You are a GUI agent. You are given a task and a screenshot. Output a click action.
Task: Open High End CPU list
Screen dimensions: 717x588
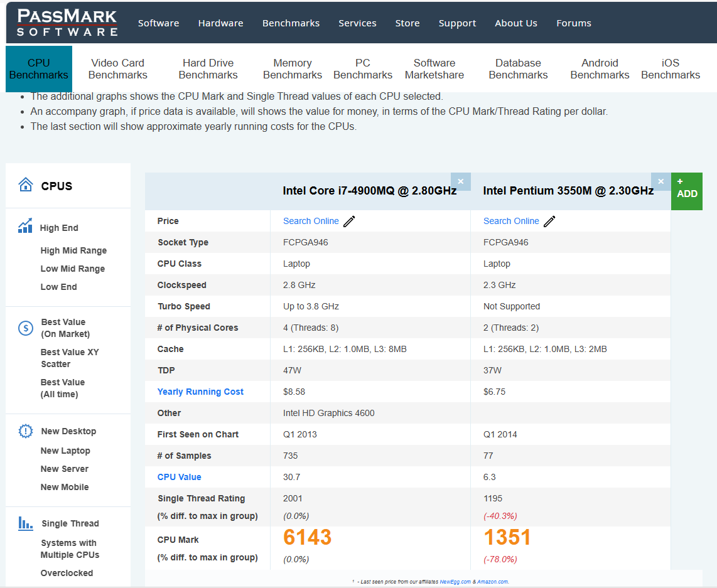coord(59,228)
